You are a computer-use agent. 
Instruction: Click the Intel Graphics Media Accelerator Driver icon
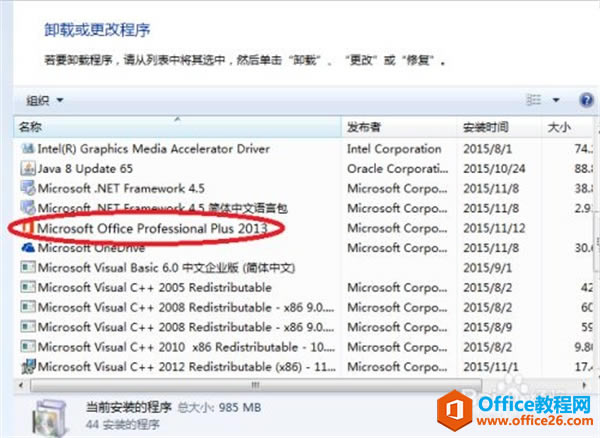coord(28,148)
